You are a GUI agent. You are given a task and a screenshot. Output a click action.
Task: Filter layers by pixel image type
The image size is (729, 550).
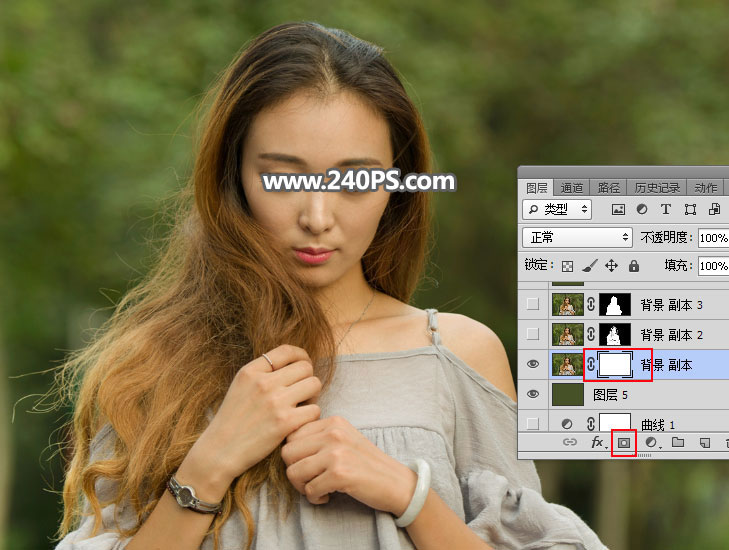point(618,210)
